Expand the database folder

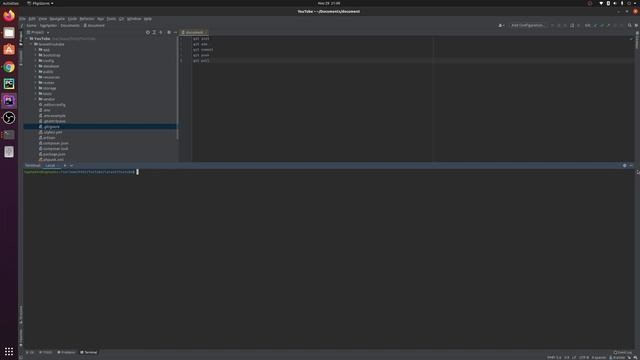coord(36,66)
